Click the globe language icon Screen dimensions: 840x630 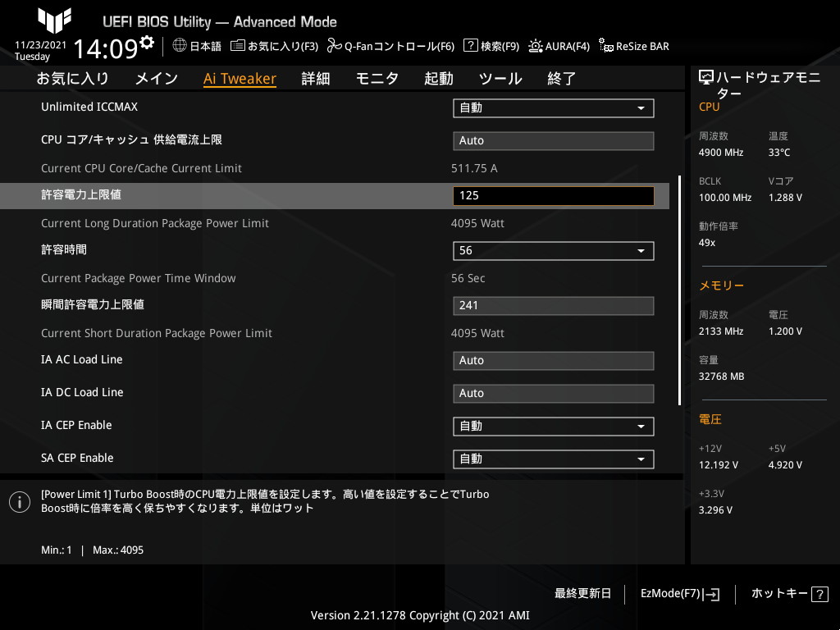coord(180,46)
